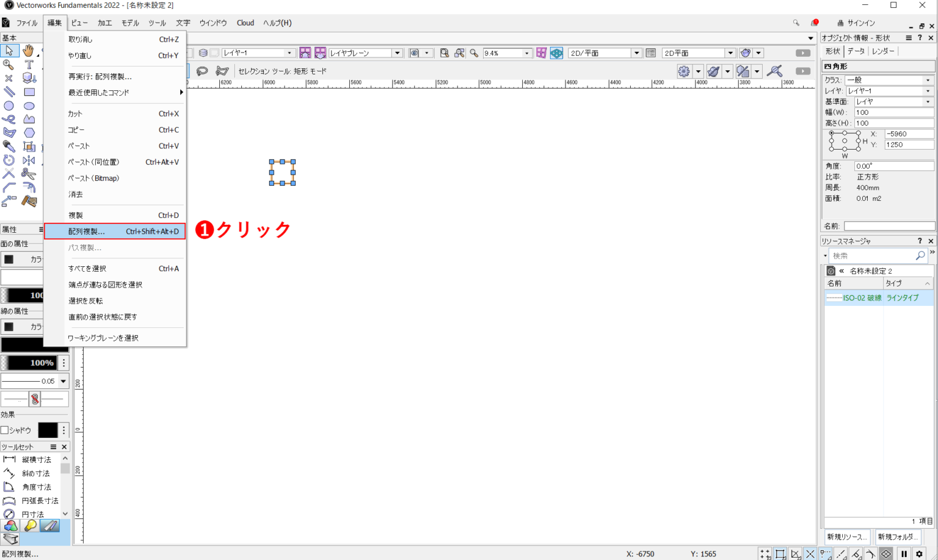Activate the Mirror tool

pos(29,160)
